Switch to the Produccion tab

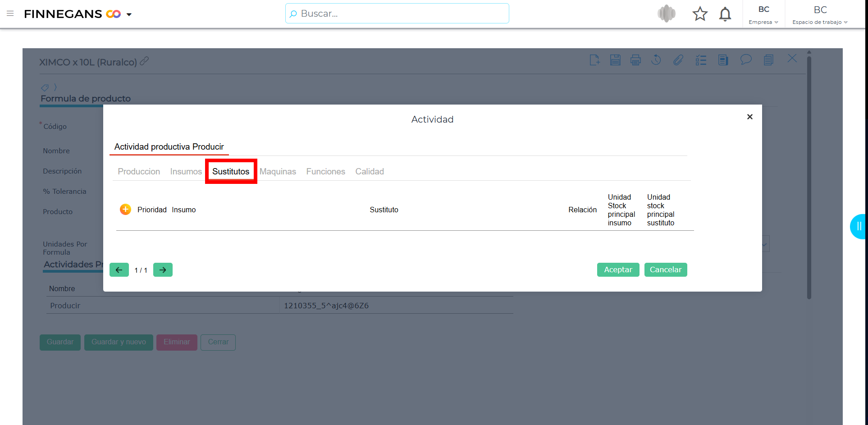pyautogui.click(x=139, y=172)
